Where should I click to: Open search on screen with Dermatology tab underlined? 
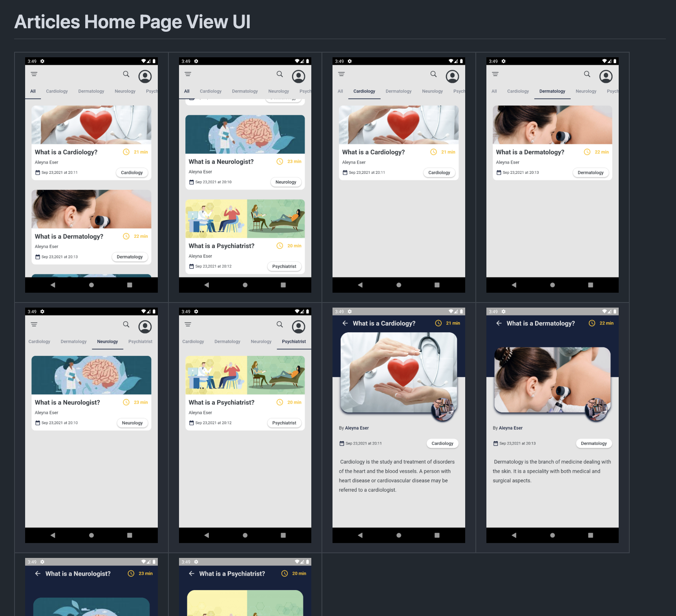587,74
